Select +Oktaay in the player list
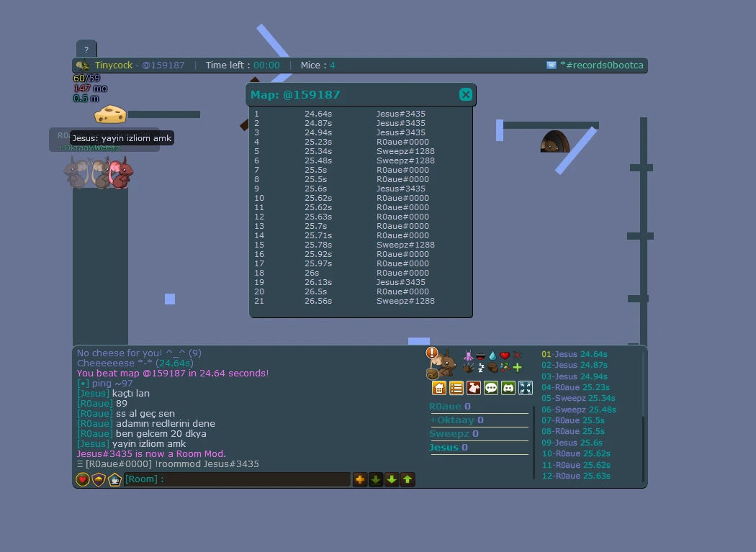 pyautogui.click(x=456, y=420)
